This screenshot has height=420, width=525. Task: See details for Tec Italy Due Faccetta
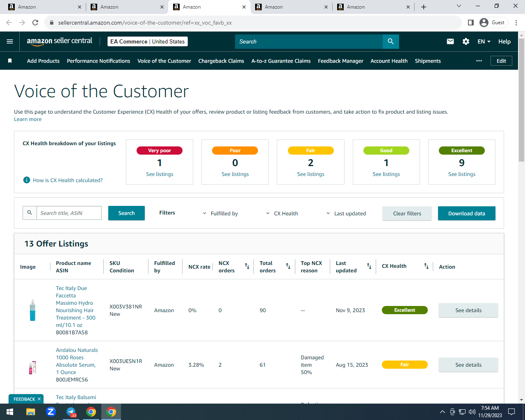coord(468,310)
